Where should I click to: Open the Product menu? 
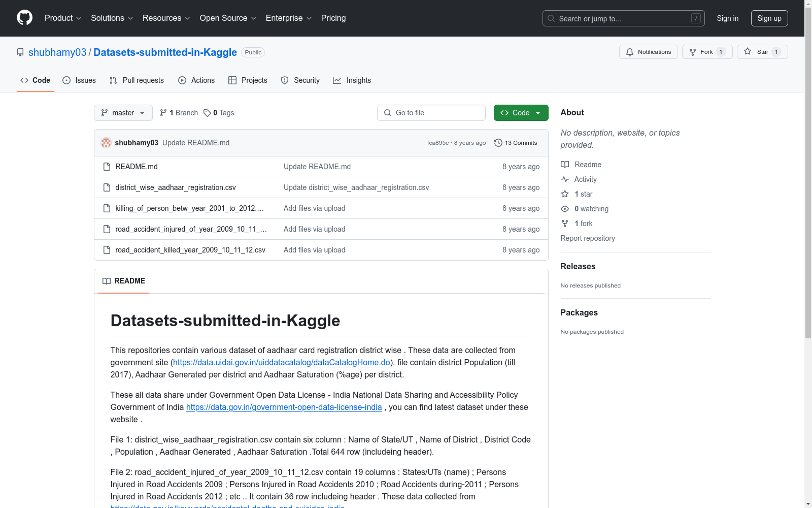[x=63, y=18]
